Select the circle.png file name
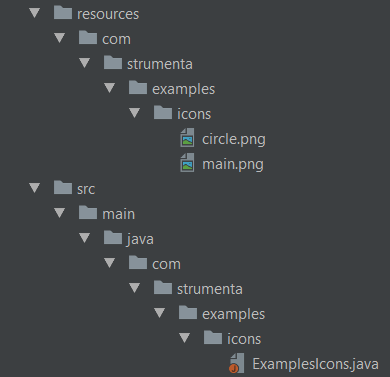Image resolution: width=390 pixels, height=377 pixels. coord(234,139)
